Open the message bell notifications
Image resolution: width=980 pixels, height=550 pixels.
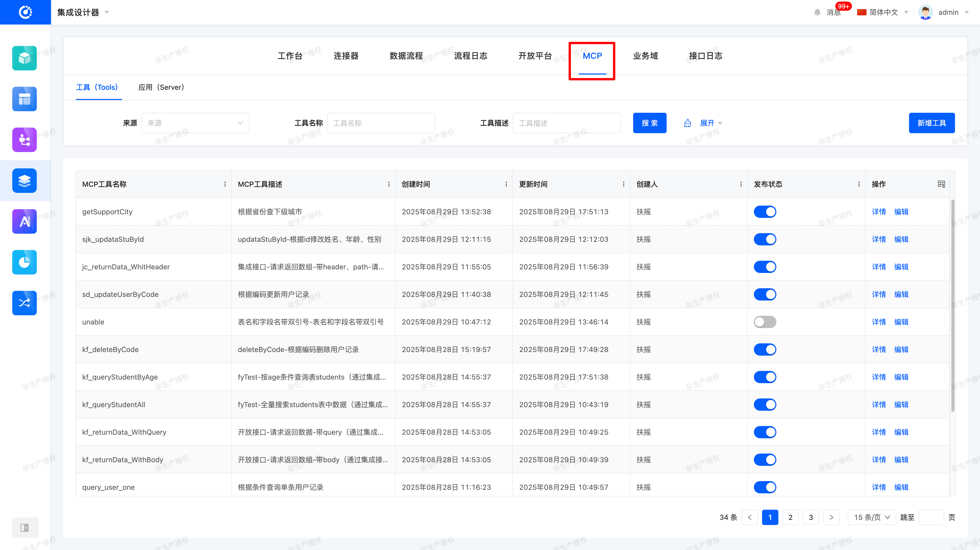click(x=817, y=12)
